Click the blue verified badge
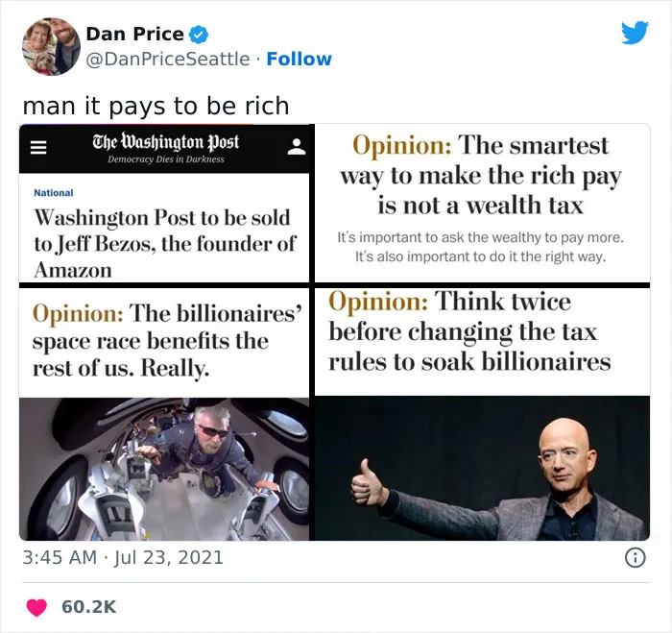 [x=199, y=35]
